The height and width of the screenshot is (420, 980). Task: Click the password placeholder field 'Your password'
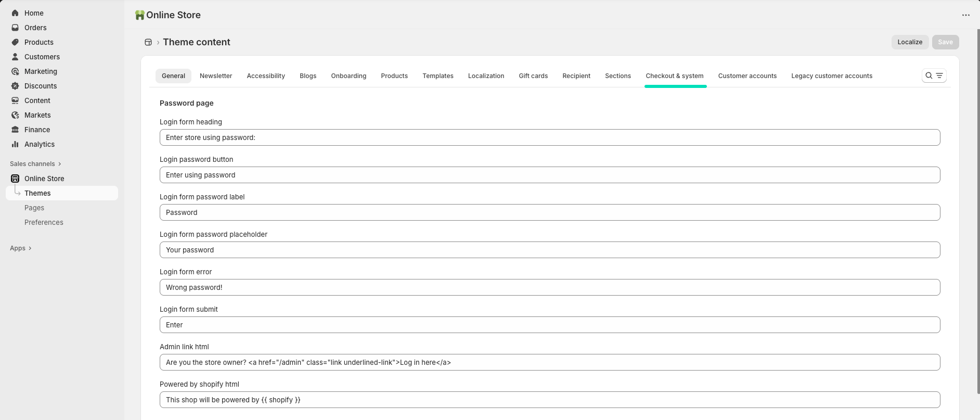pyautogui.click(x=550, y=250)
